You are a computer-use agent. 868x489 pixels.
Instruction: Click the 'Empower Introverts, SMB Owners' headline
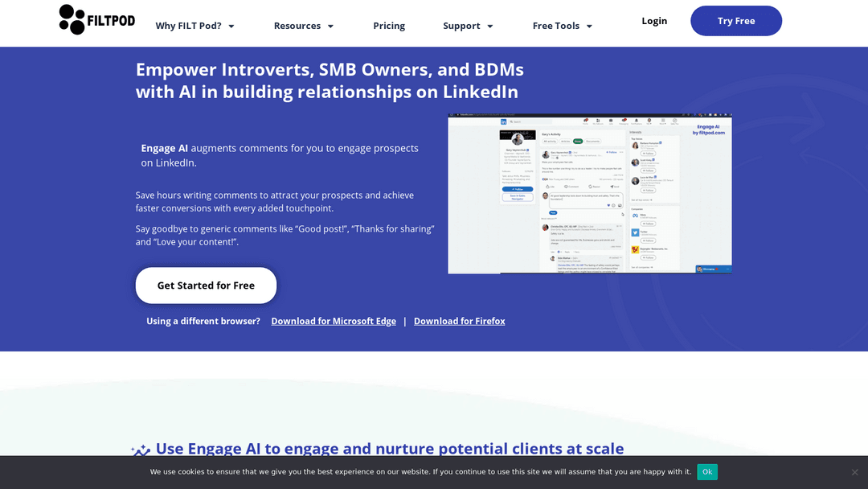(x=330, y=81)
